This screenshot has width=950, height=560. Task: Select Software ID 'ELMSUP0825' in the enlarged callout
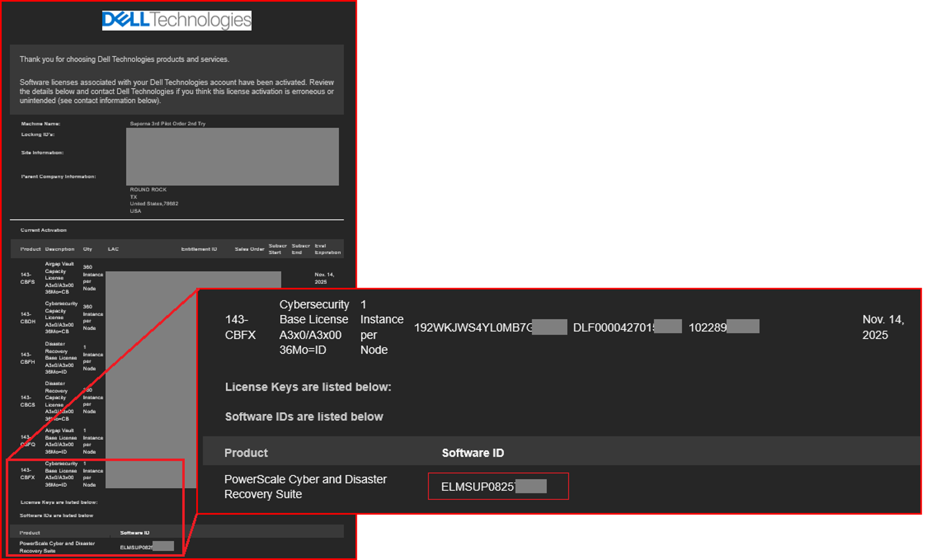(478, 487)
